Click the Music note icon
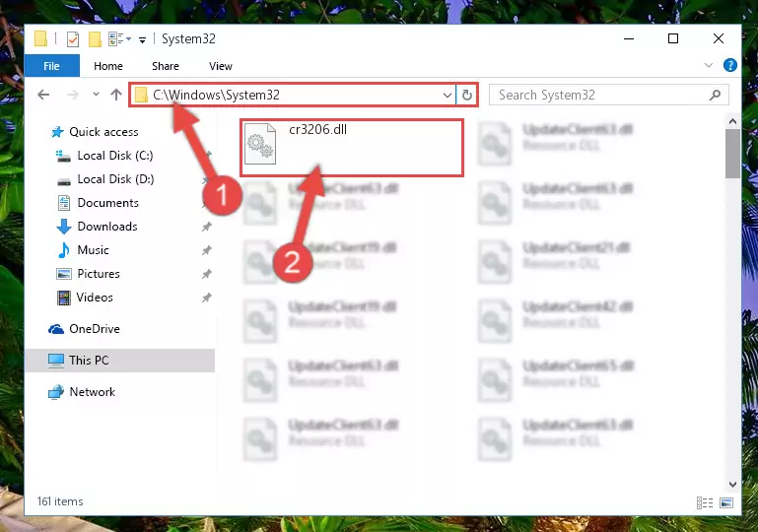This screenshot has height=532, width=758. tap(64, 250)
